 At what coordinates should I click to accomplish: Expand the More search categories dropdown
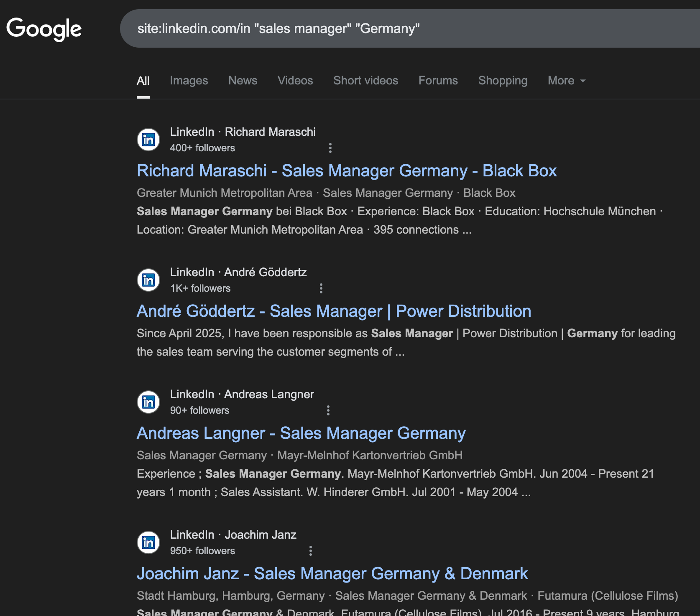566,80
